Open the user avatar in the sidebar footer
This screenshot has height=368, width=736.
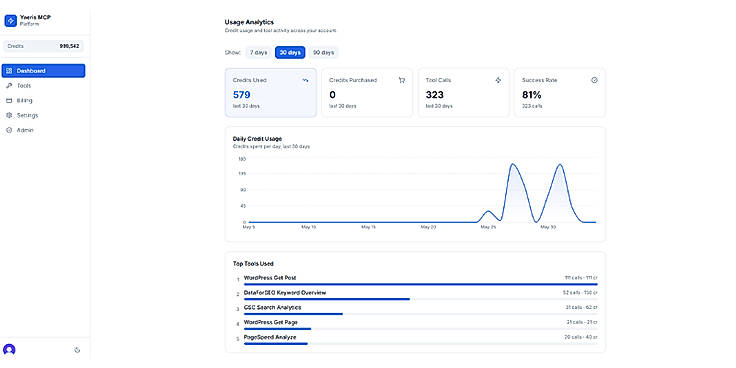9,350
